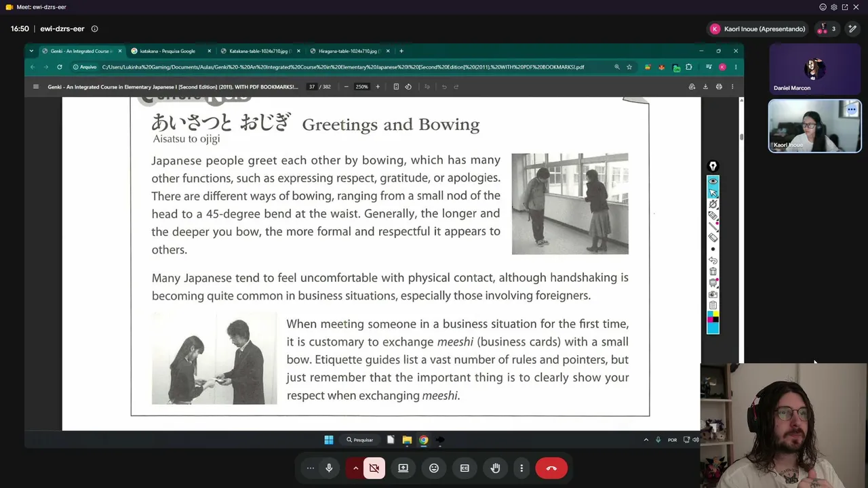Open Chrome extensions puzzle icon

click(689, 67)
